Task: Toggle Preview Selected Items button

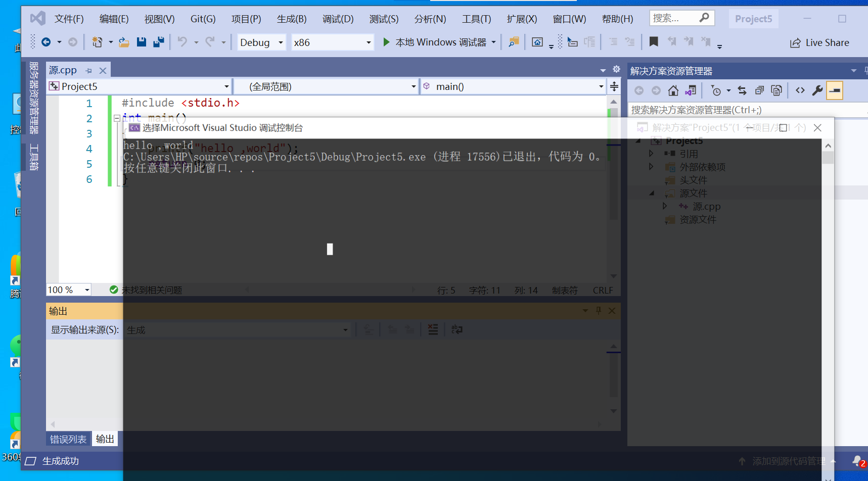Action: [x=834, y=90]
